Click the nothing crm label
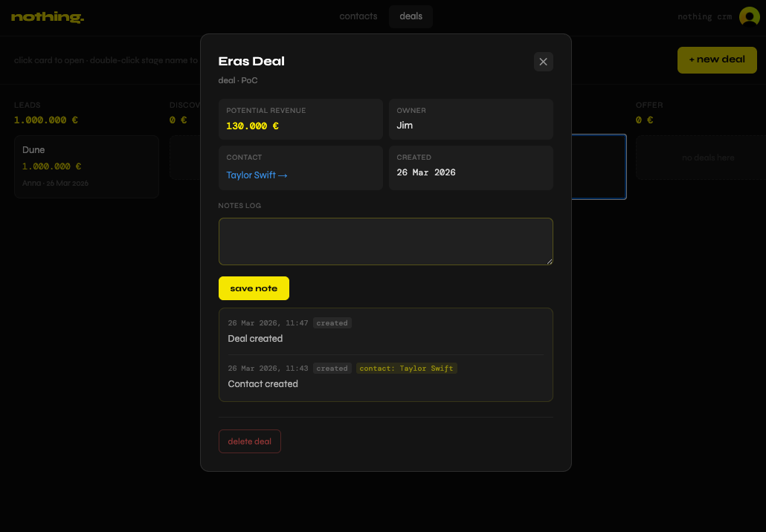766x532 pixels. point(704,16)
